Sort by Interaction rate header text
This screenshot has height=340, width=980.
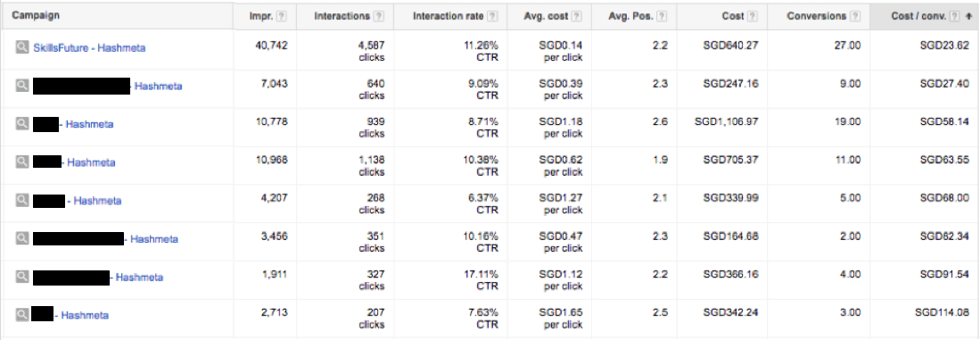click(x=449, y=16)
